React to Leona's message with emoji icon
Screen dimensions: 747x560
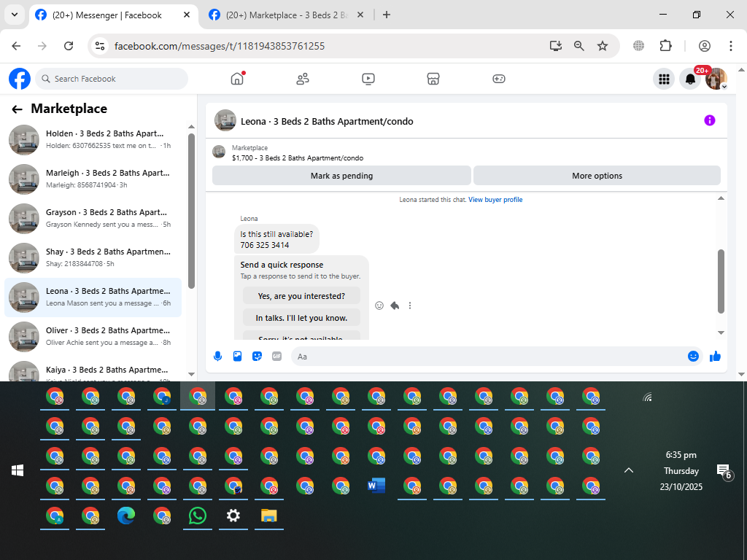coord(379,306)
